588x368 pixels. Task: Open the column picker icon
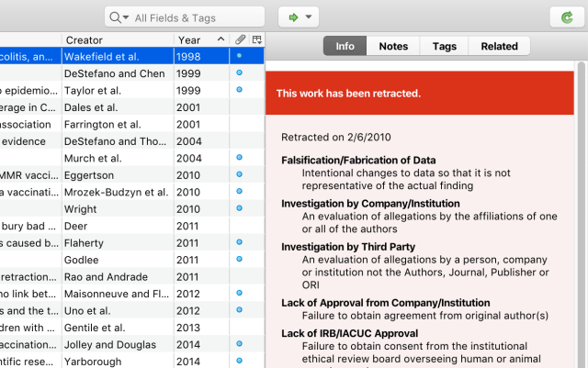256,39
